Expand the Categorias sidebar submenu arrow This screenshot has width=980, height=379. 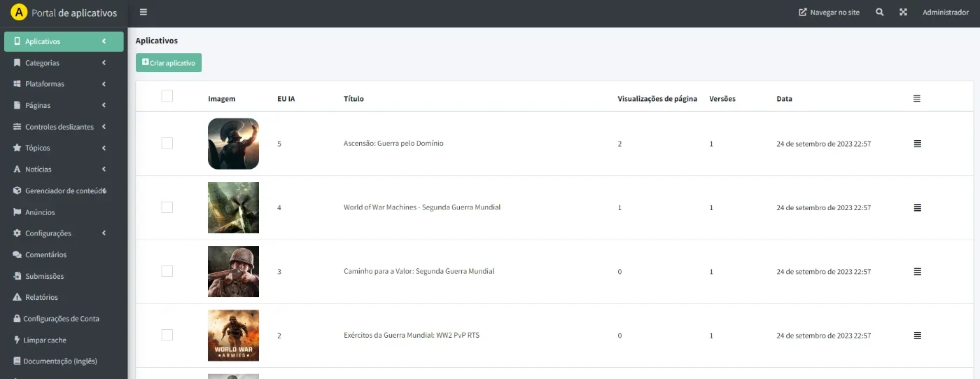click(104, 63)
